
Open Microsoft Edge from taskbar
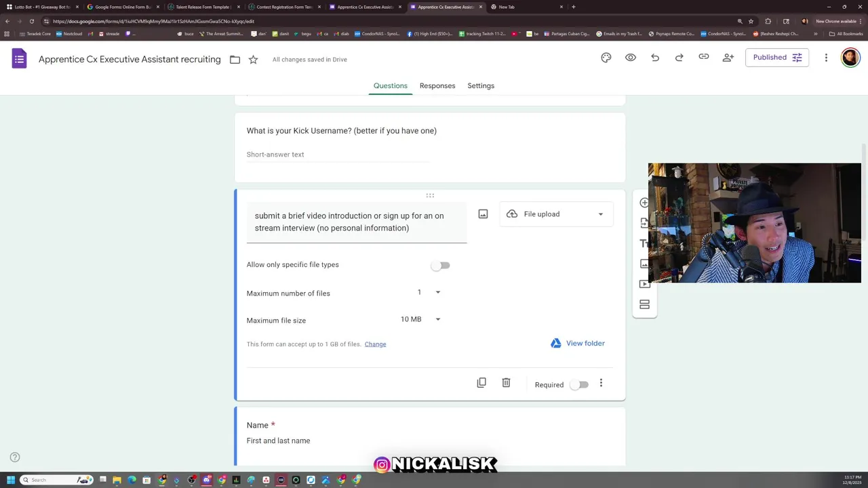coord(132,480)
